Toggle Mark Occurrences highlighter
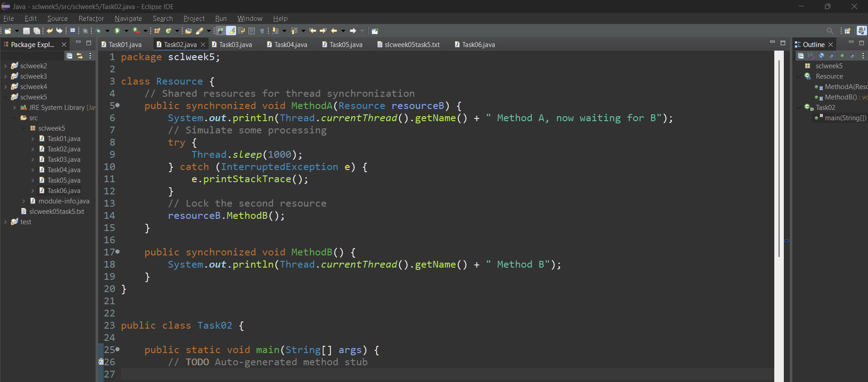 (231, 31)
